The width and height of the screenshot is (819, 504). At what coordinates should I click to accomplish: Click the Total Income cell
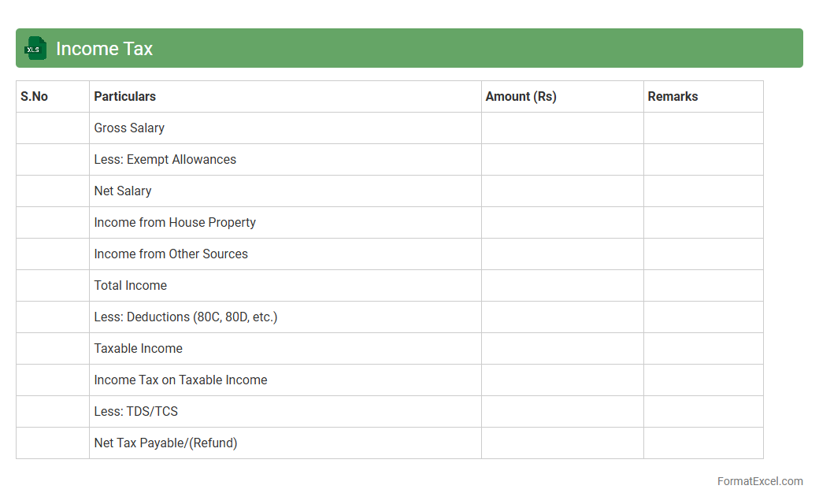[x=131, y=285]
